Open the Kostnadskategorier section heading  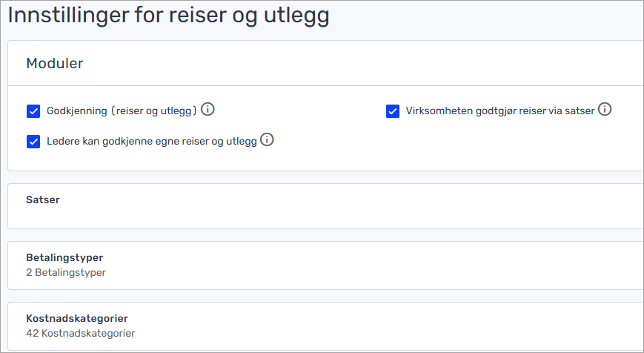point(71,319)
